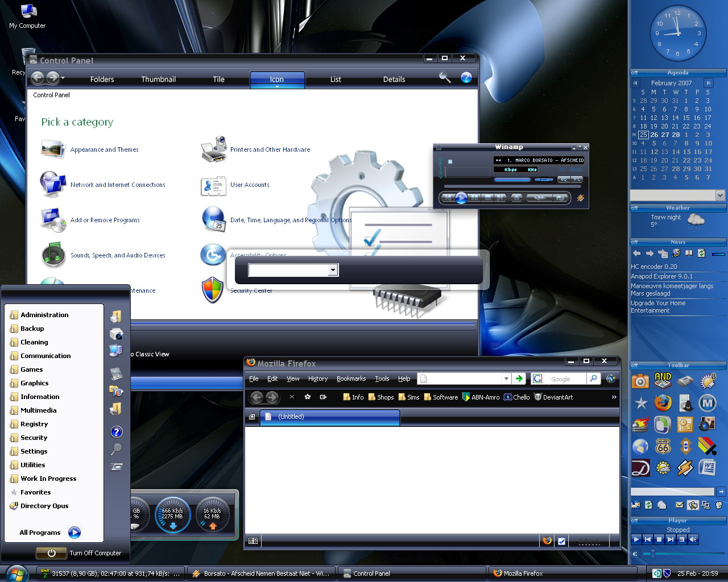Open the Agenda sidebar dropdown below calendar

point(720,195)
